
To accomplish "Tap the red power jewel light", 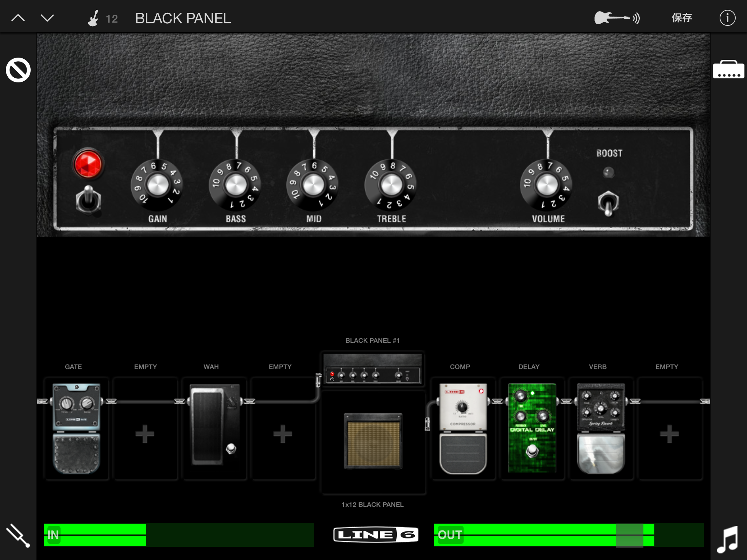I will 88,164.
